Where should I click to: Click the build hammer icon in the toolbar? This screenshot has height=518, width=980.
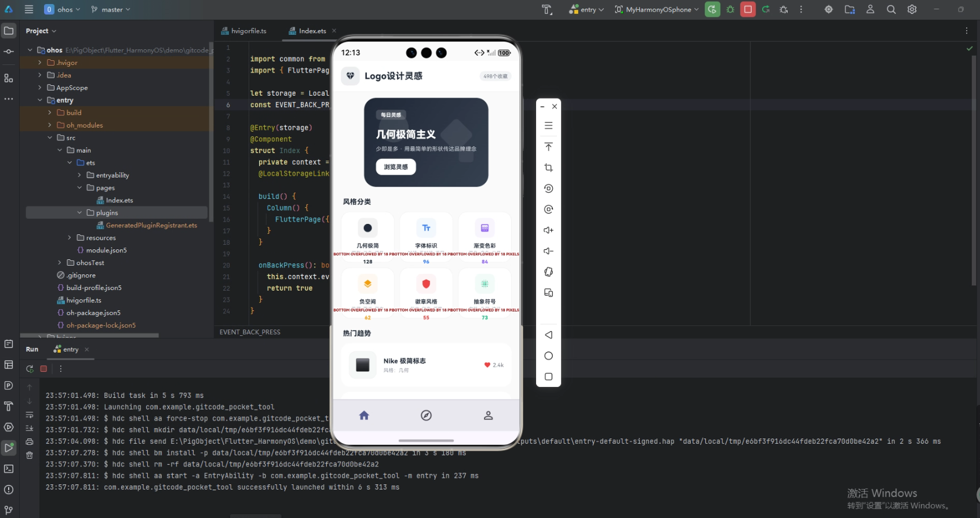pos(547,9)
